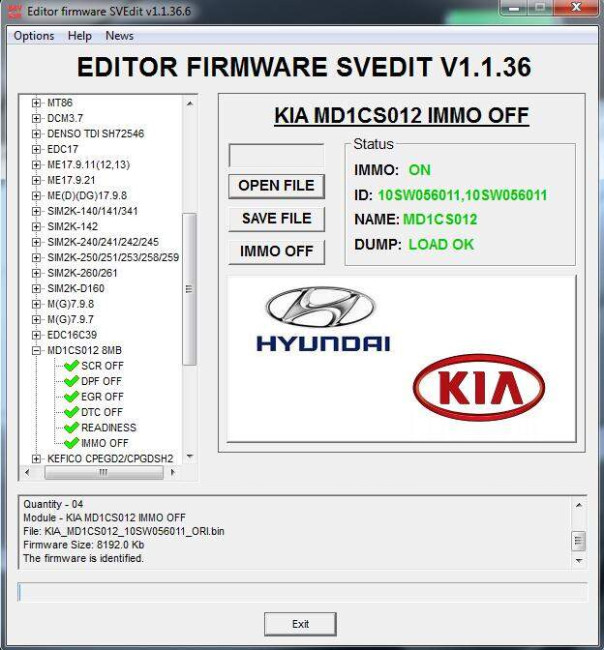
Task: Click the Hyundai logo image
Action: [323, 319]
